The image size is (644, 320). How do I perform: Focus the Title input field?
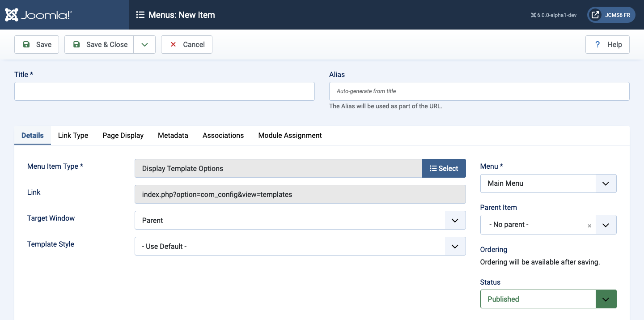point(165,91)
